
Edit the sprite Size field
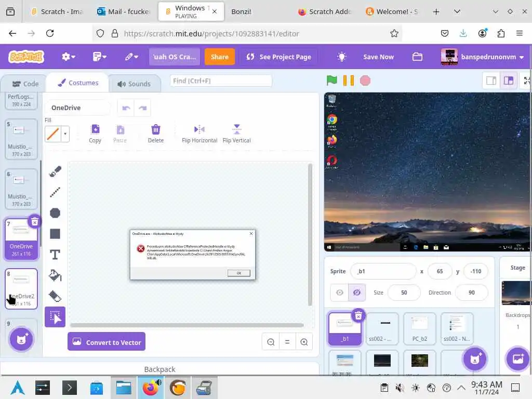[x=404, y=292]
